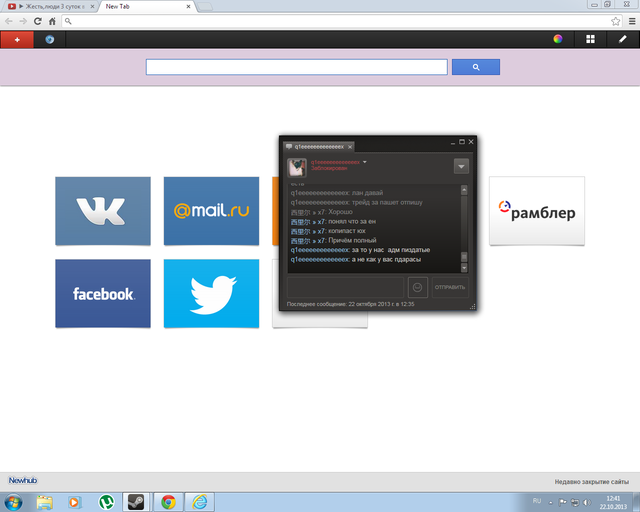Screen dimensions: 640x512
Task: Open Steam from the taskbar
Action: click(136, 502)
